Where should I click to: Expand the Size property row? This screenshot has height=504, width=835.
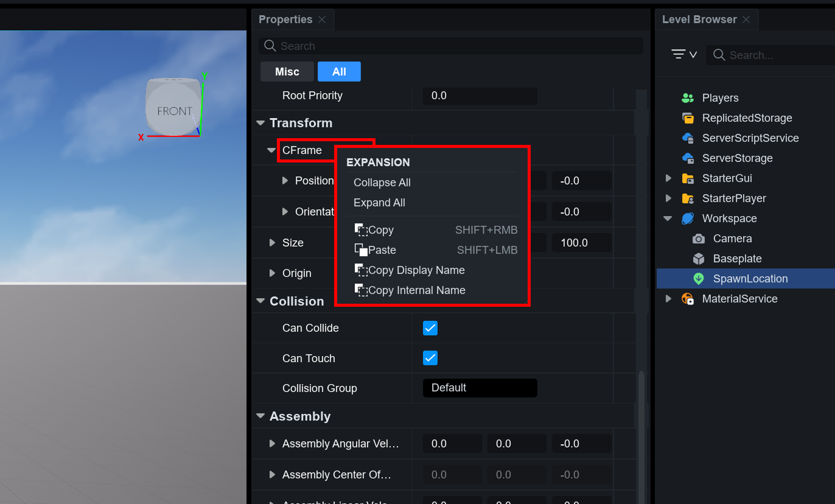click(x=272, y=243)
